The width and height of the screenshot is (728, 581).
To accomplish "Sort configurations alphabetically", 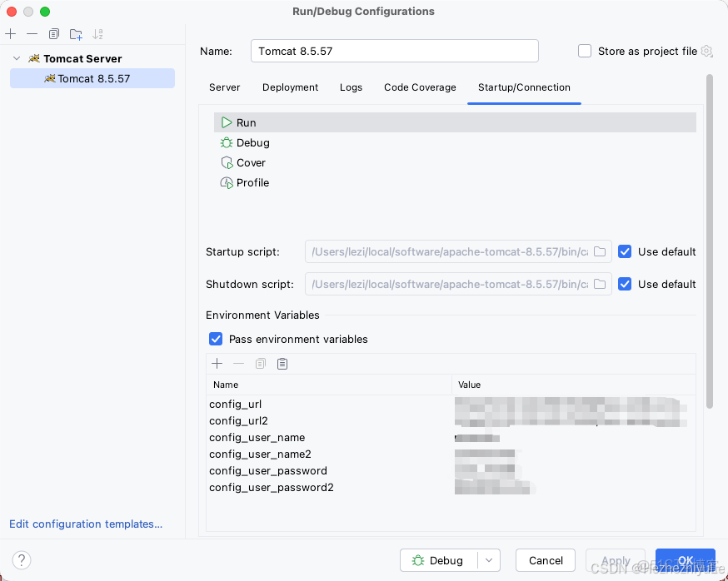I will click(97, 34).
